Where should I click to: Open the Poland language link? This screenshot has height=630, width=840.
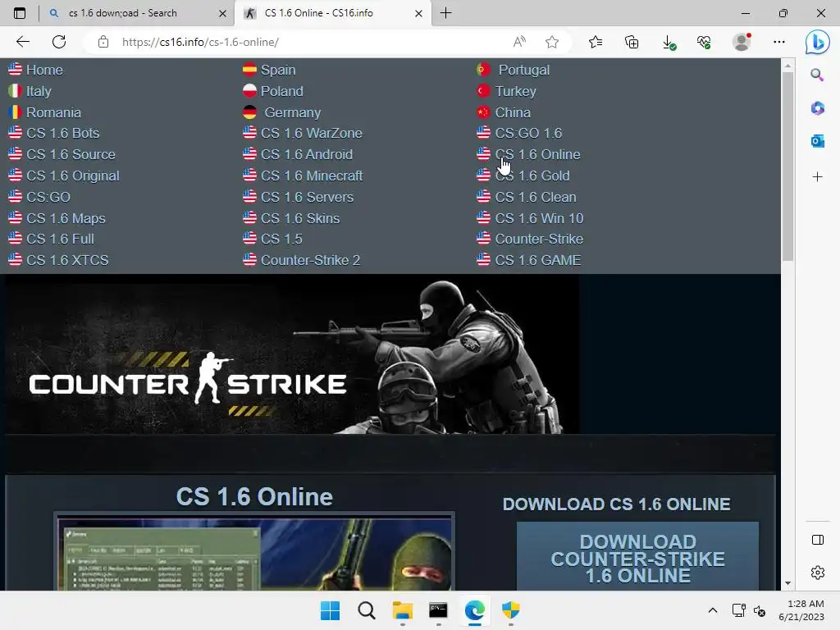(x=282, y=91)
